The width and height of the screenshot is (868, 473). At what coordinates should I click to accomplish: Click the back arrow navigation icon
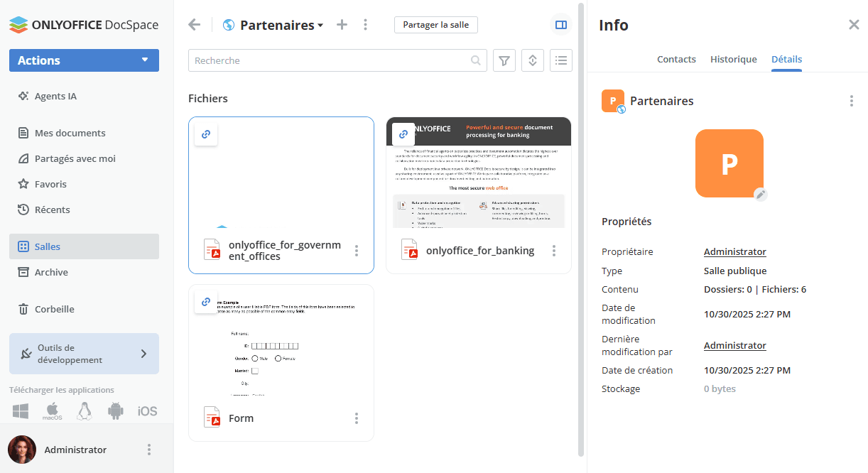pyautogui.click(x=195, y=25)
